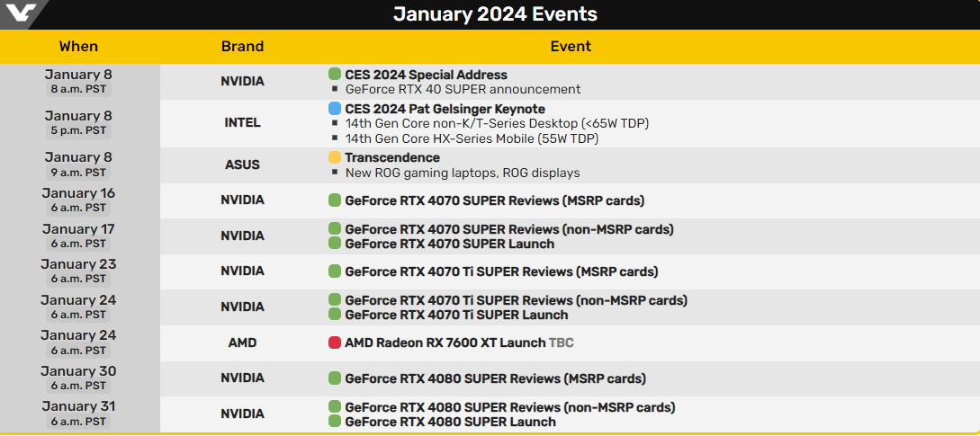
Task: Select 'GeForce RTX 40 SUPER announcement' text
Action: [x=463, y=89]
